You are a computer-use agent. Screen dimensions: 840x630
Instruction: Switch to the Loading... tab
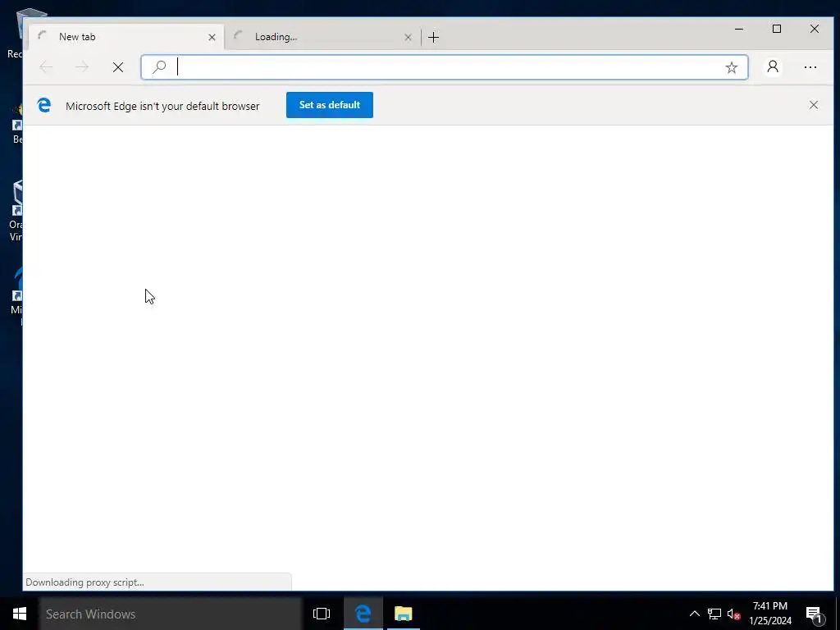322,37
